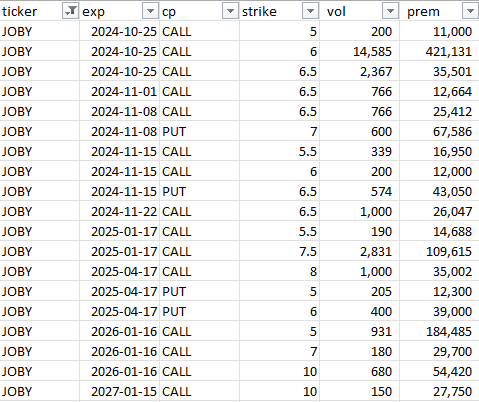Select the premium cell 35,501
The width and height of the screenshot is (479, 402).
(x=439, y=71)
